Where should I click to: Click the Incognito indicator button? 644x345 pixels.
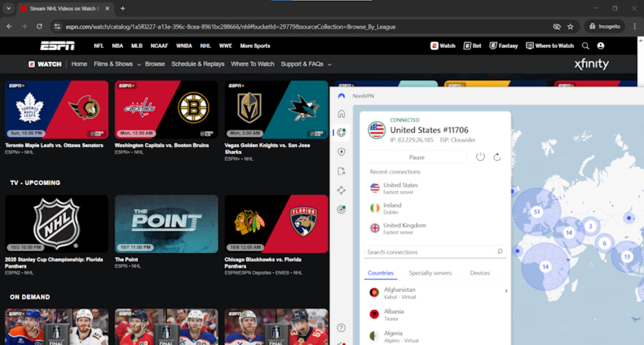pyautogui.click(x=604, y=26)
